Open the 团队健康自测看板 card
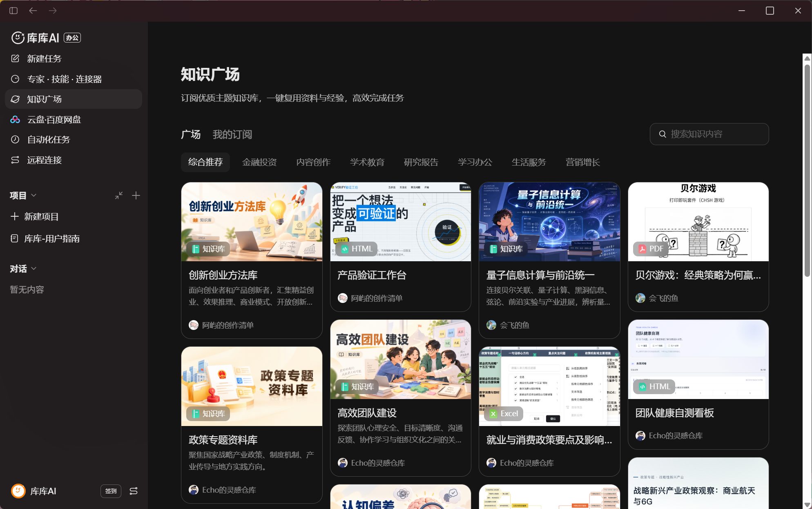The width and height of the screenshot is (812, 509). coord(698,385)
